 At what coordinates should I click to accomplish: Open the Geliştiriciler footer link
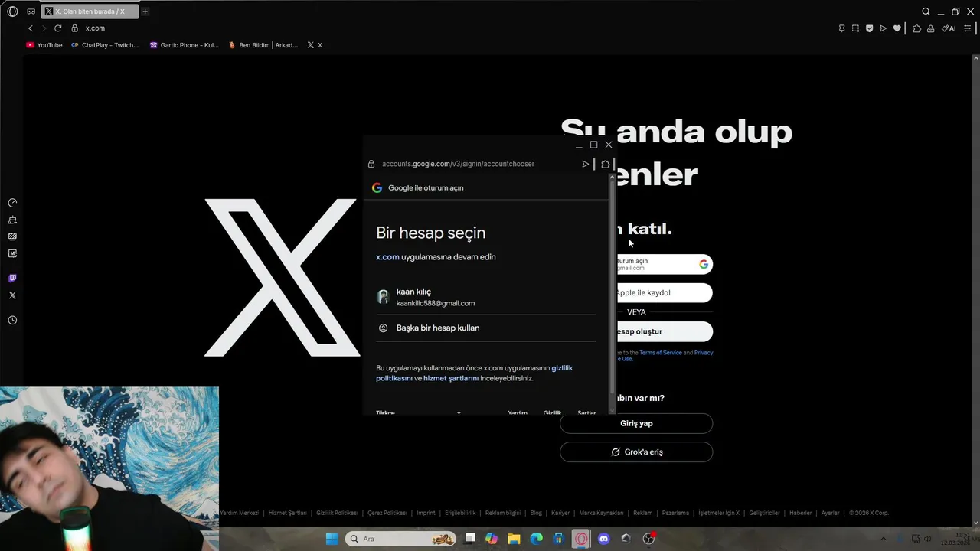[x=764, y=513]
